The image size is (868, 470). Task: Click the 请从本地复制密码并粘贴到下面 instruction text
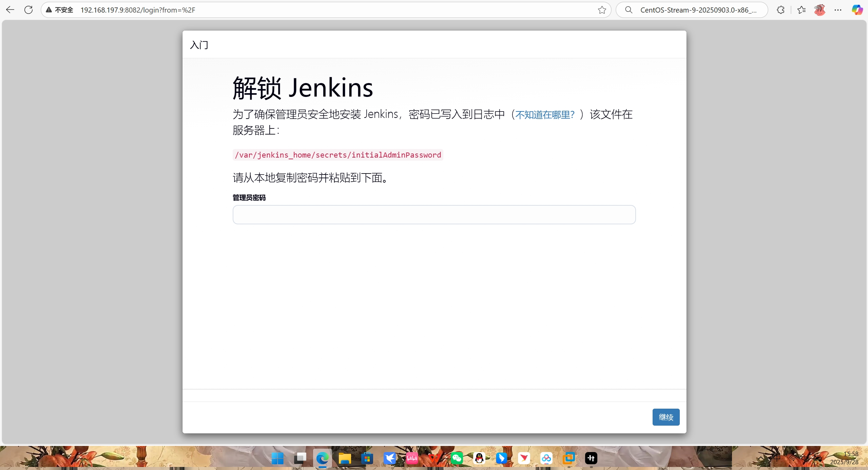click(x=310, y=178)
